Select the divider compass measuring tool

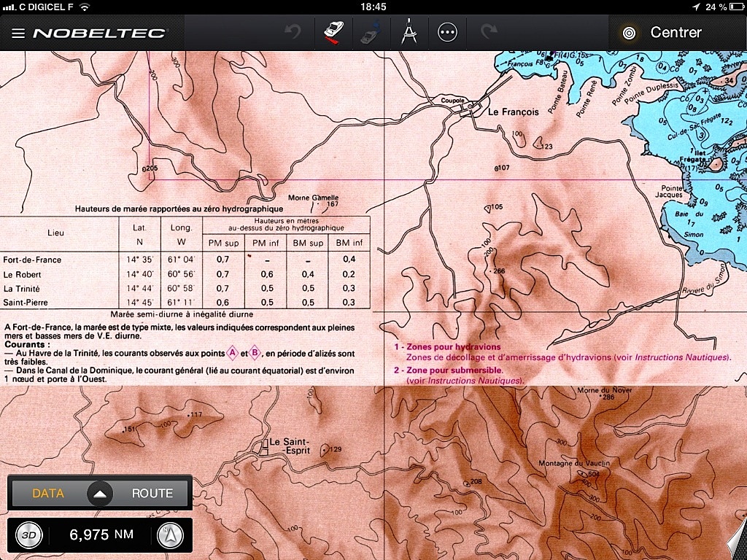pyautogui.click(x=409, y=32)
